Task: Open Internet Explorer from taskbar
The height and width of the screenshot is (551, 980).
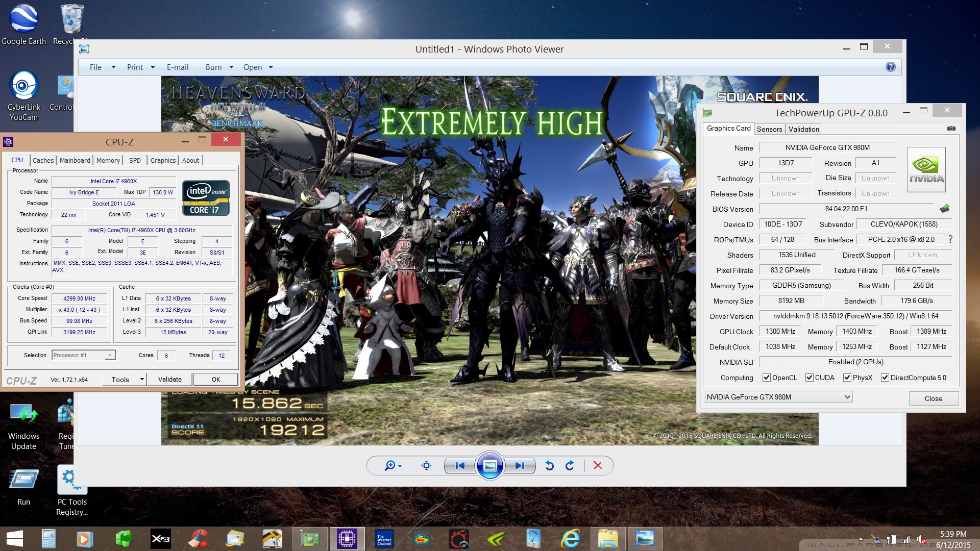Action: click(570, 539)
